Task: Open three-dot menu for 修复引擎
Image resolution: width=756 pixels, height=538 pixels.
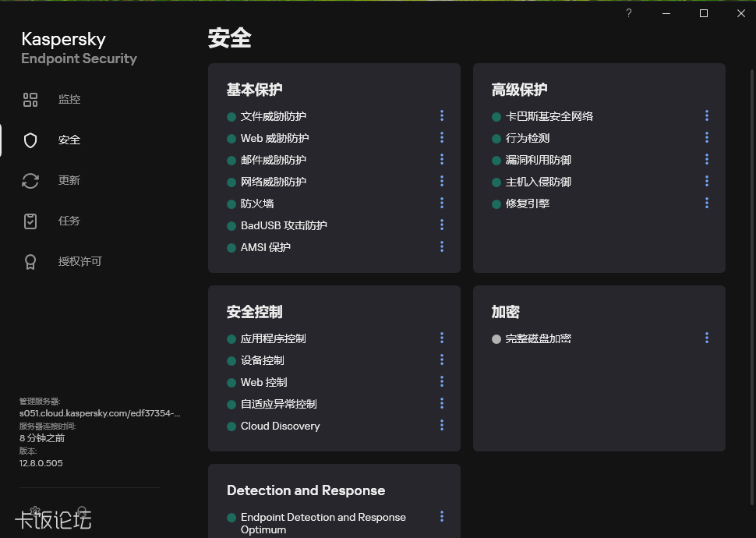Action: pos(707,203)
